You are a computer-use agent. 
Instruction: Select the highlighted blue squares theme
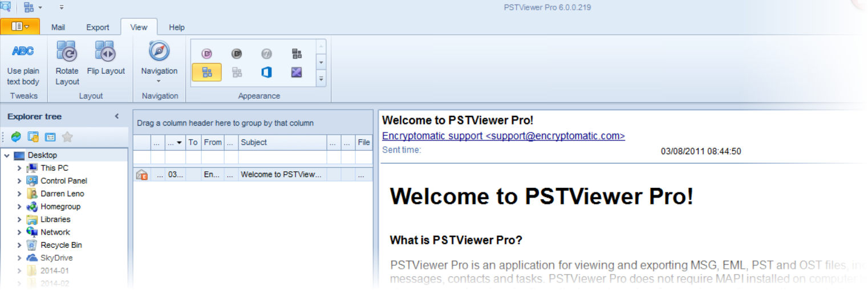coord(206,72)
